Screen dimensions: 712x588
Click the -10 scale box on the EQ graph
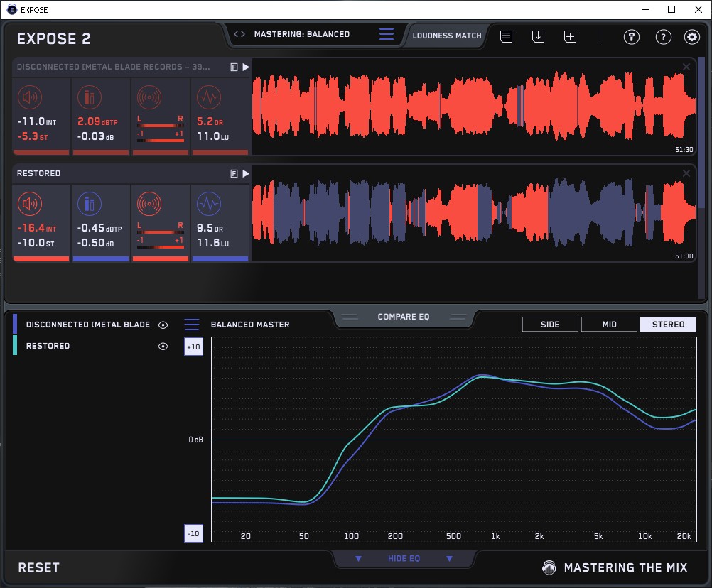point(193,533)
